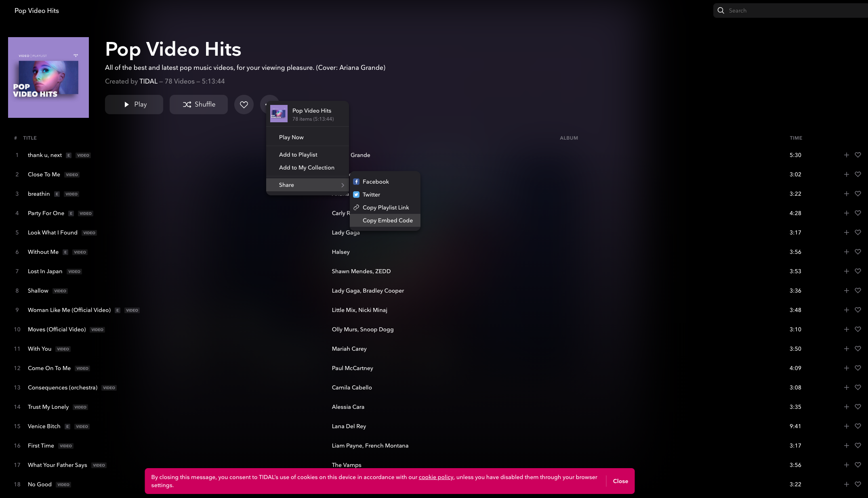The height and width of the screenshot is (498, 868).
Task: Click Pop Video Hits breadcrumb title
Action: pyautogui.click(x=37, y=10)
